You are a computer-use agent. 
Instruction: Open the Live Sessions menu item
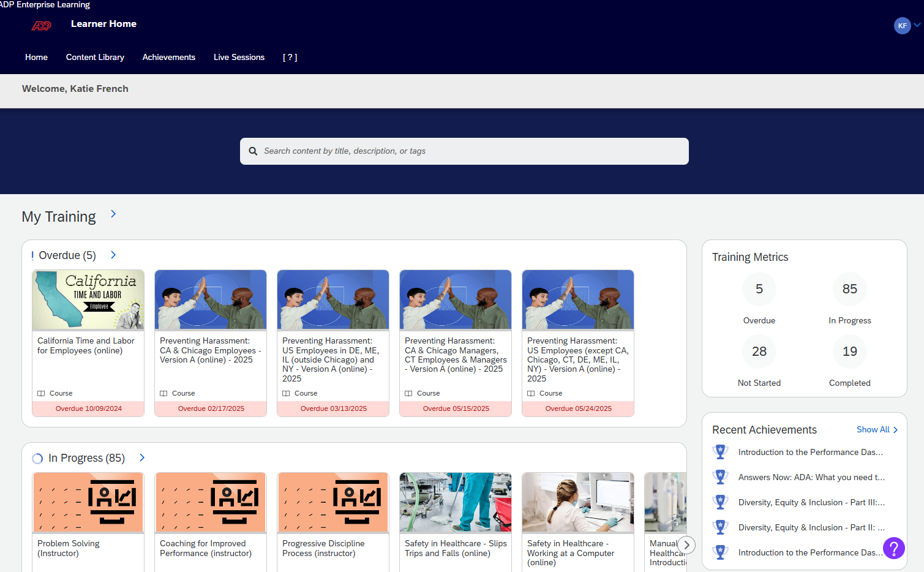pyautogui.click(x=239, y=57)
